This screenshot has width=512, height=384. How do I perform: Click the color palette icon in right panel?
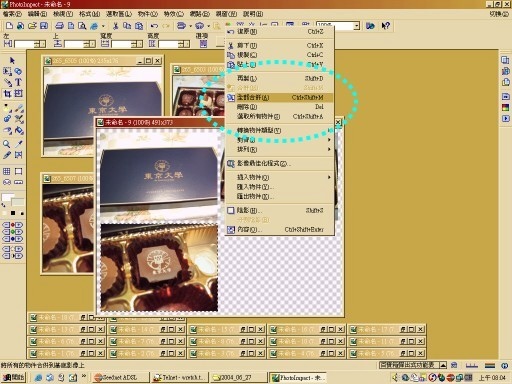505,108
